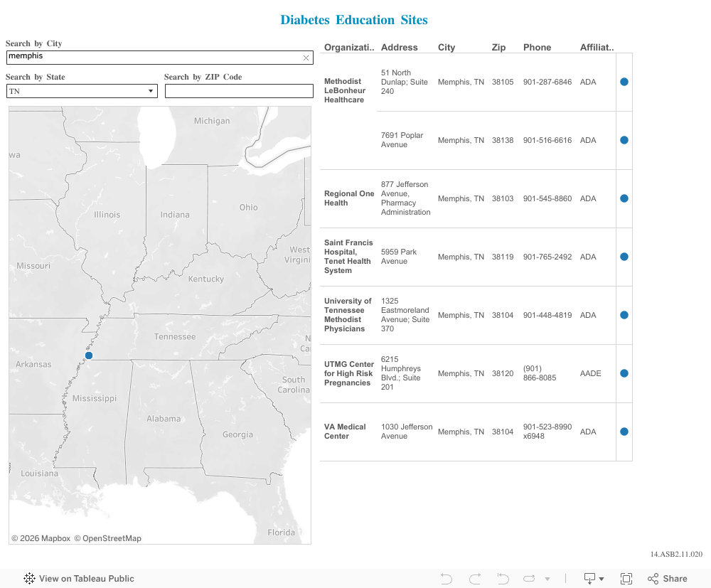Click the Share button
The width and height of the screenshot is (711, 588).
(668, 579)
